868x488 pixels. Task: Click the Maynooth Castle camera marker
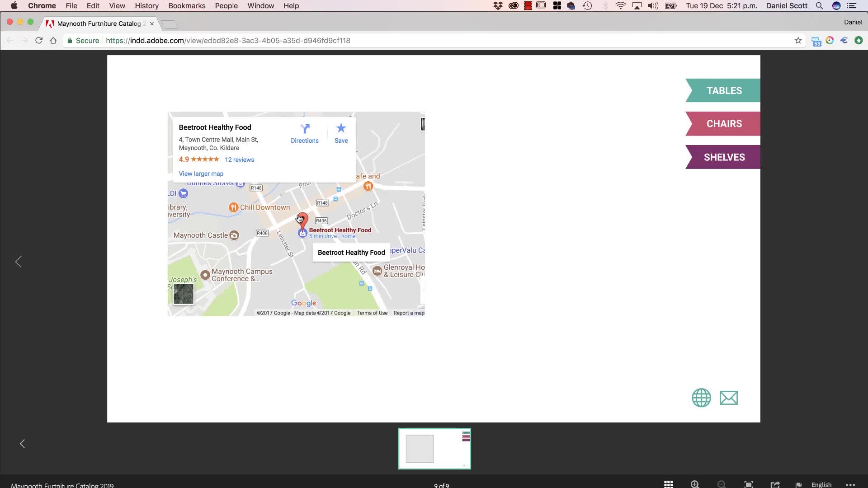pos(234,235)
